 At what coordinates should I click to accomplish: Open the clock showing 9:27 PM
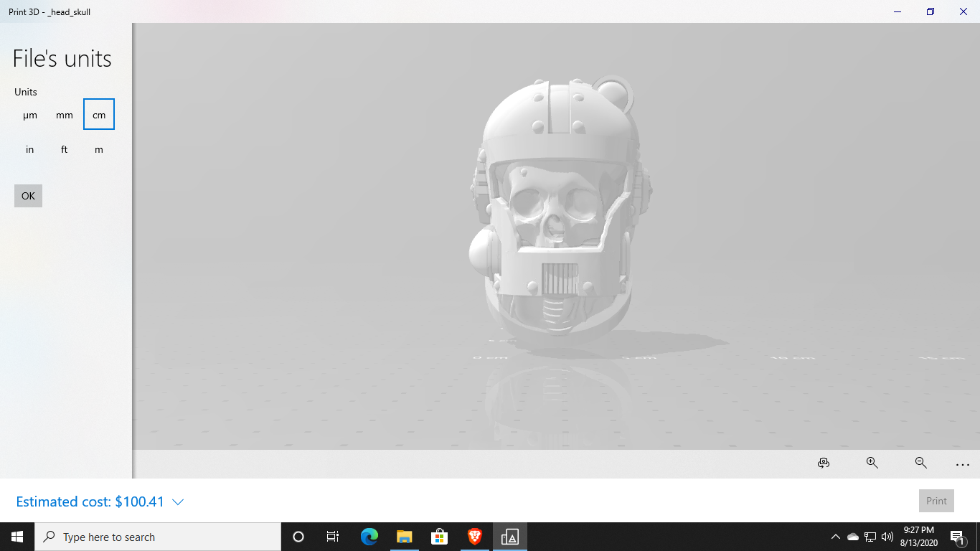click(918, 537)
